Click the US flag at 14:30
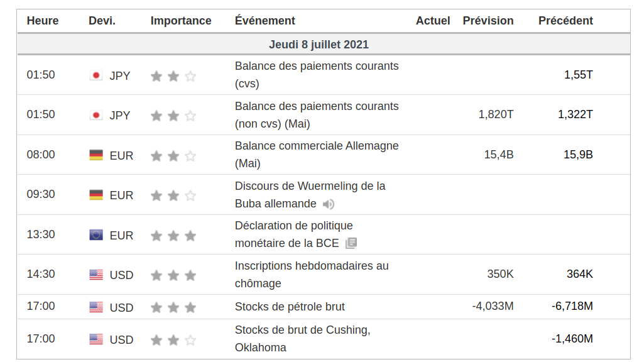The width and height of the screenshot is (644, 362). pos(96,275)
